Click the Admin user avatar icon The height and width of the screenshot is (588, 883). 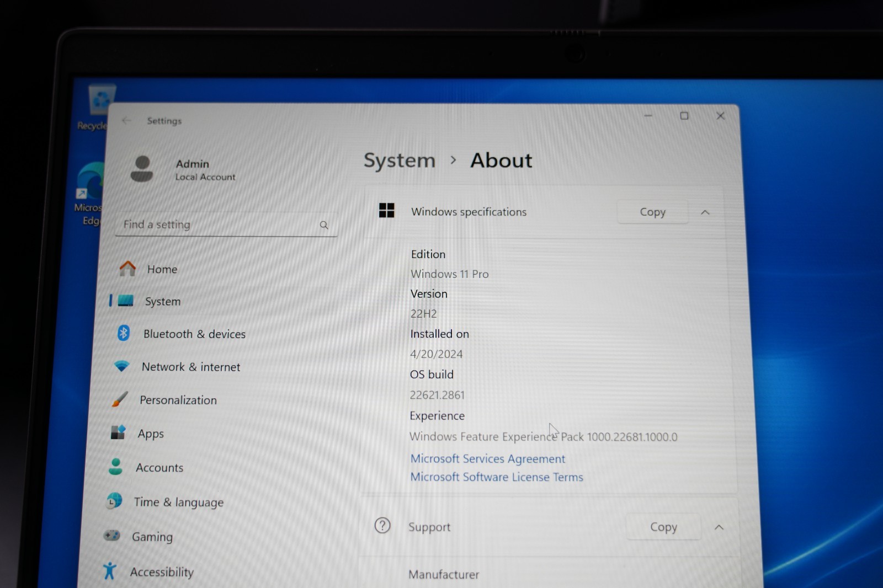coord(142,169)
